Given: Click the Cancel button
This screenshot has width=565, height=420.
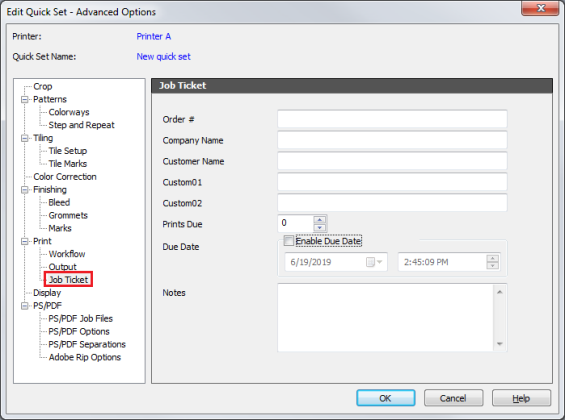Looking at the screenshot, I should pyautogui.click(x=453, y=398).
